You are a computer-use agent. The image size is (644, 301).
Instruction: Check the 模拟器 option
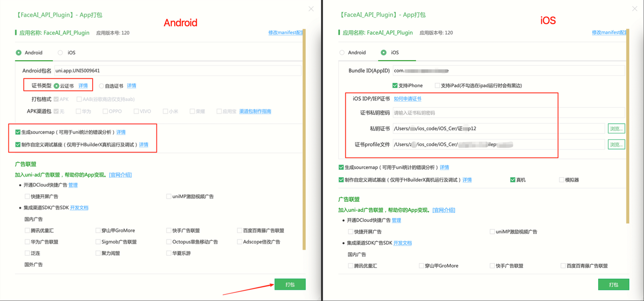click(561, 180)
